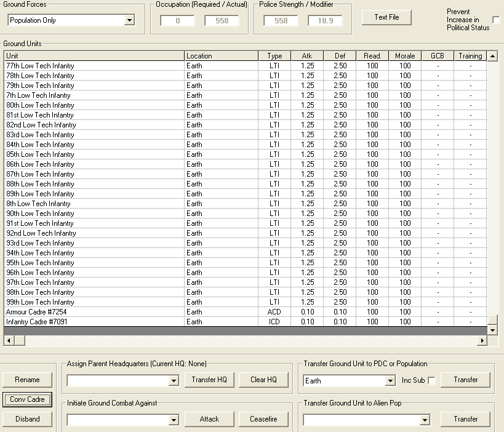
Task: Select 77th Low Tech Infantry row
Action: 246,66
